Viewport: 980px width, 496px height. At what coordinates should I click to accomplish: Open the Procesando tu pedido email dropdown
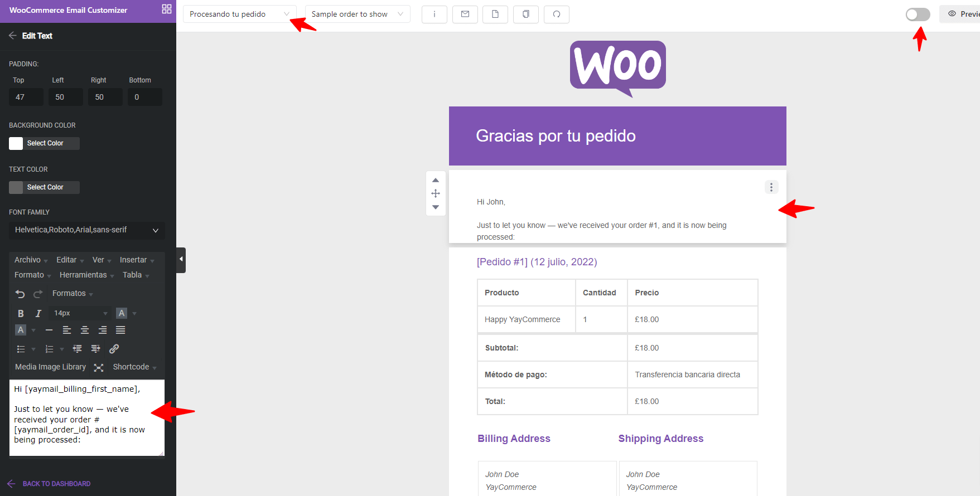239,14
